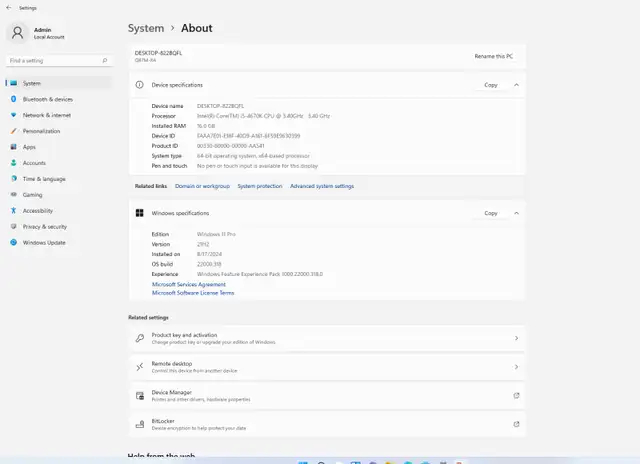Click the Product key icon
The width and height of the screenshot is (640, 464).
pos(140,338)
